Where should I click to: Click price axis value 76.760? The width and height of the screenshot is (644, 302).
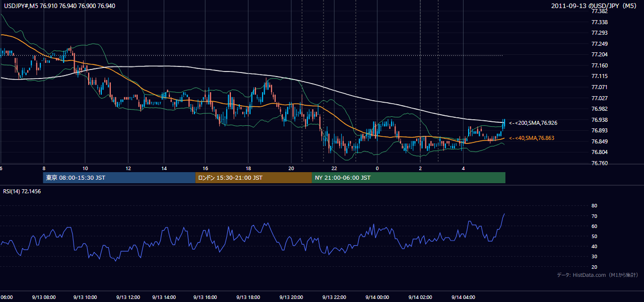coord(599,163)
